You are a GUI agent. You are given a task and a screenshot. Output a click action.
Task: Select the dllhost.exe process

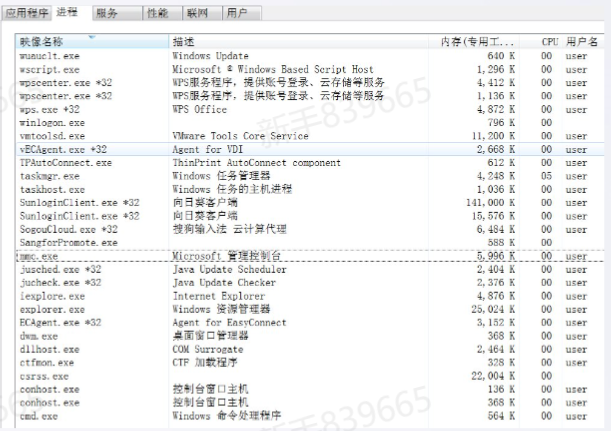[x=310, y=349]
